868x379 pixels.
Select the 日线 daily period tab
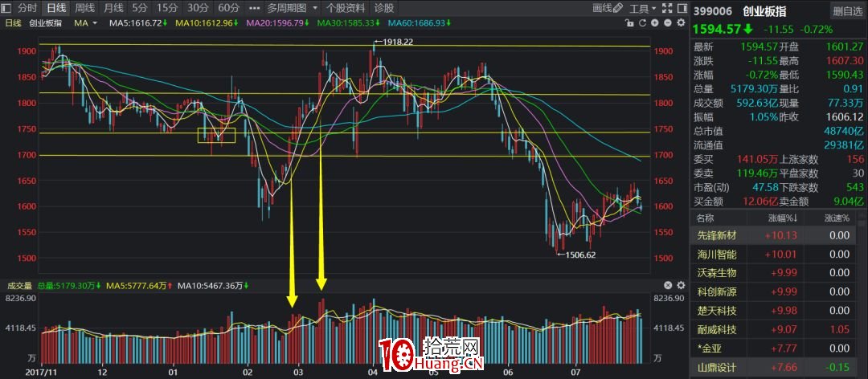[56, 8]
